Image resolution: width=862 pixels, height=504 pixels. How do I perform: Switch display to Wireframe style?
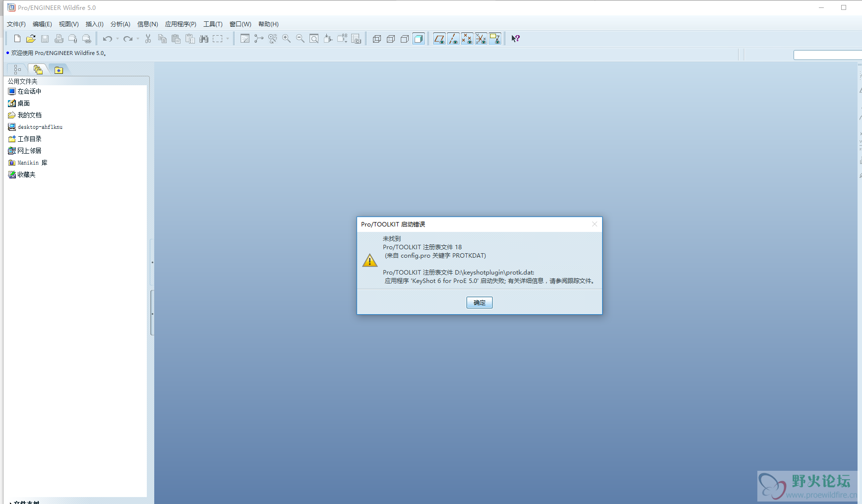pyautogui.click(x=377, y=39)
